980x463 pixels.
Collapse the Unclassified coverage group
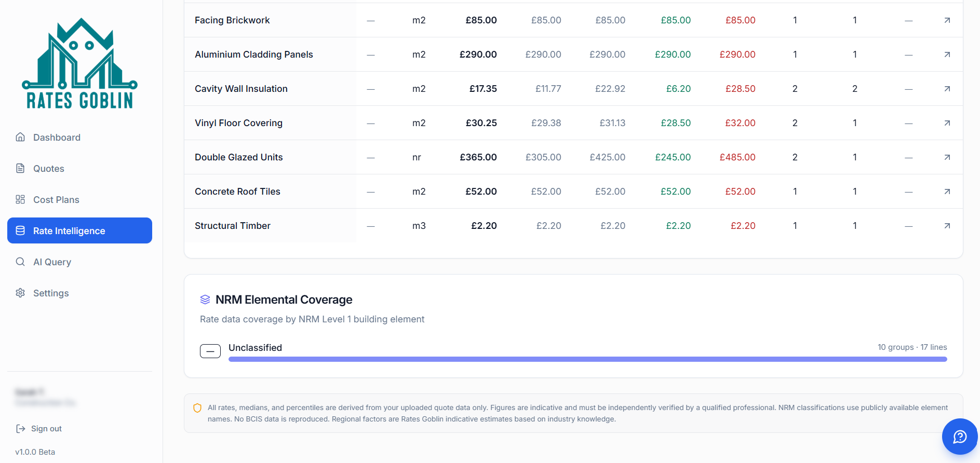[x=210, y=351]
